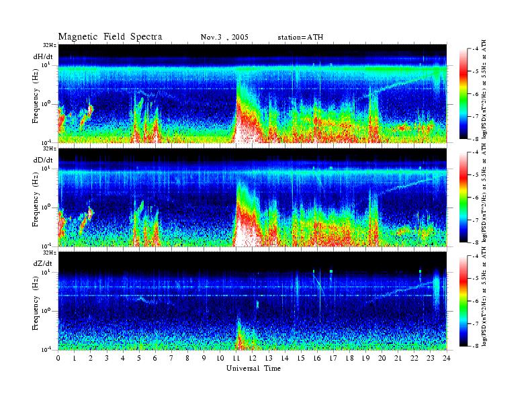Click hour '13' on the time axis
Screen dimensions: 532x411
[x=269, y=359]
